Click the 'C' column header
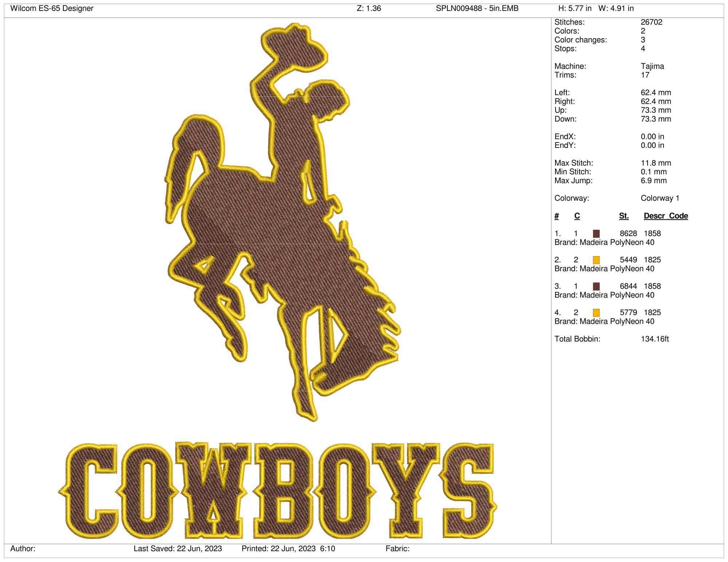Viewport: 728px width, 562px height. 577,216
